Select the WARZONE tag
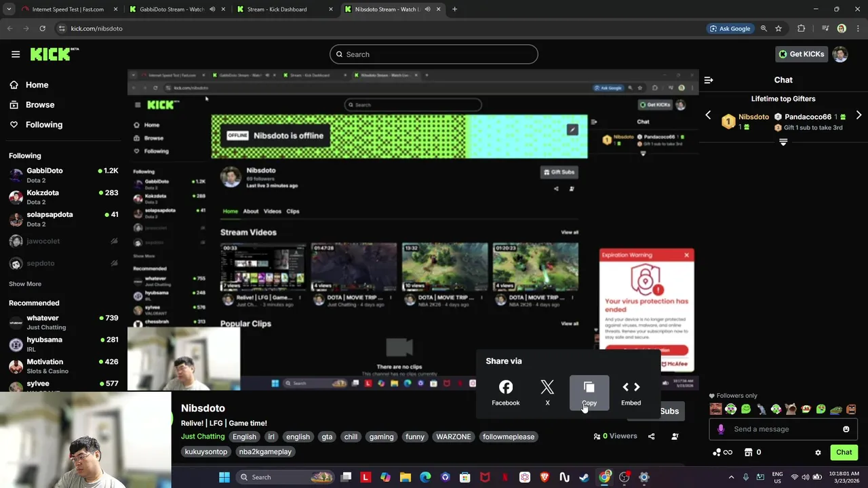The image size is (868, 488). click(x=454, y=436)
